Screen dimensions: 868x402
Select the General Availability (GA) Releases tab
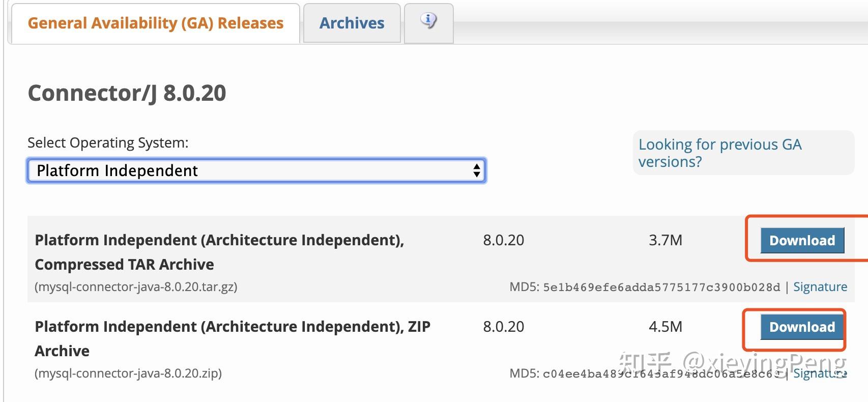click(155, 23)
